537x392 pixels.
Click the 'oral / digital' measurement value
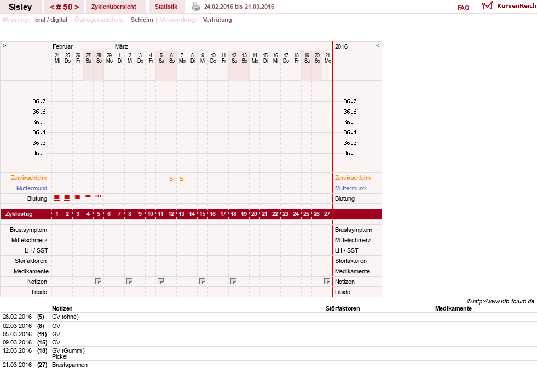pos(51,20)
